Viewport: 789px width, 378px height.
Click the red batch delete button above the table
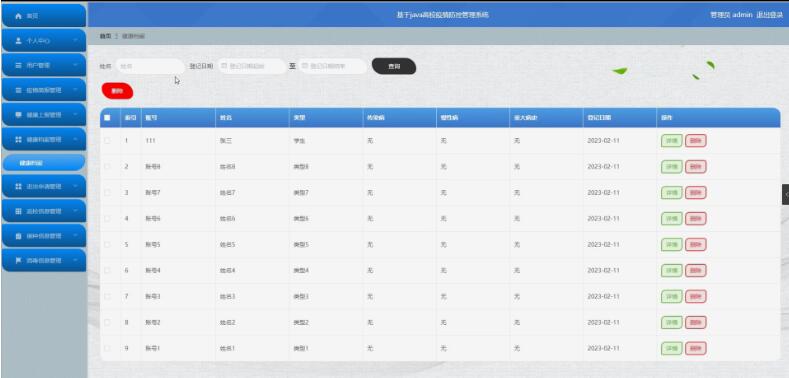coord(117,91)
